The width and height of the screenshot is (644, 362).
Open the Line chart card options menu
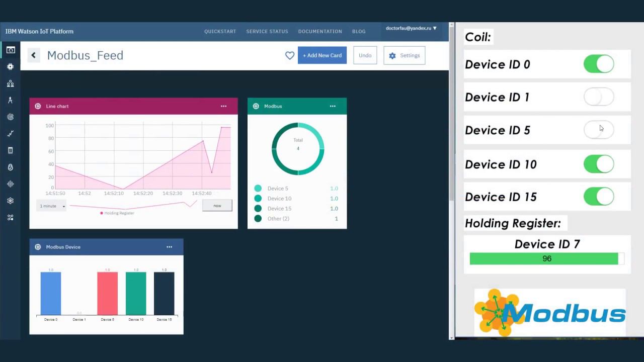click(223, 106)
